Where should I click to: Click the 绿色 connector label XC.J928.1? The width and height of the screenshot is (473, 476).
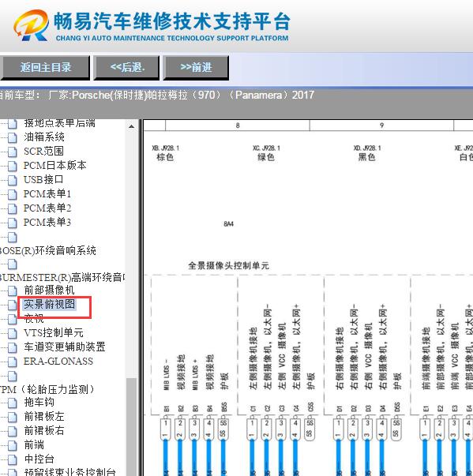click(266, 152)
